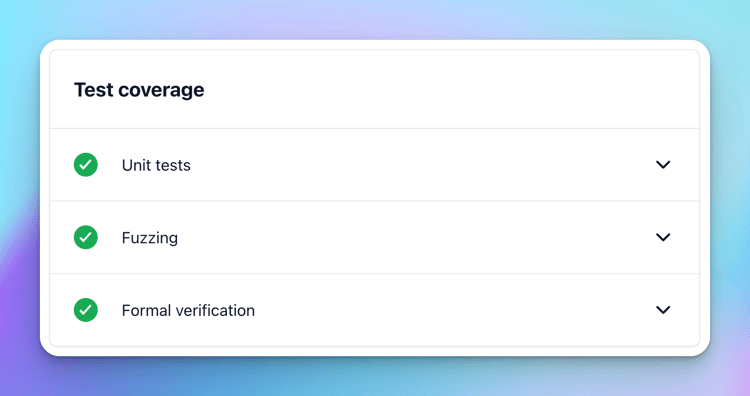
Task: Toggle the Unit tests passed status badge
Action: 86,165
